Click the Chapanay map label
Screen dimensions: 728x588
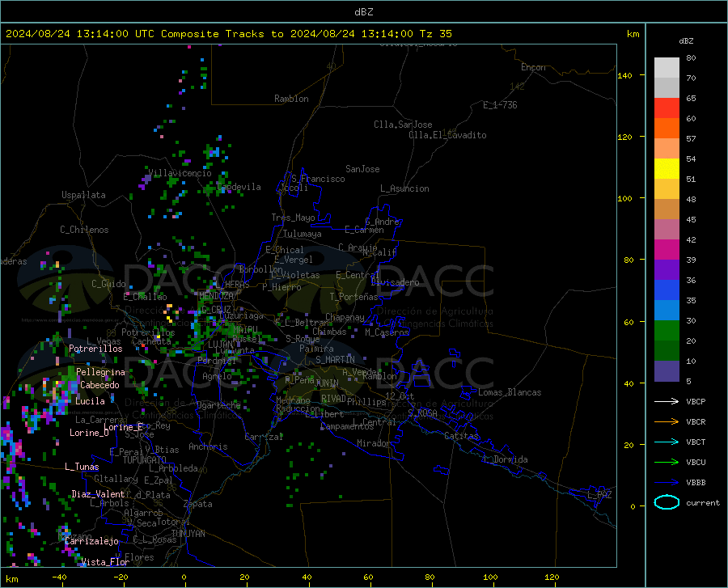pyautogui.click(x=345, y=317)
